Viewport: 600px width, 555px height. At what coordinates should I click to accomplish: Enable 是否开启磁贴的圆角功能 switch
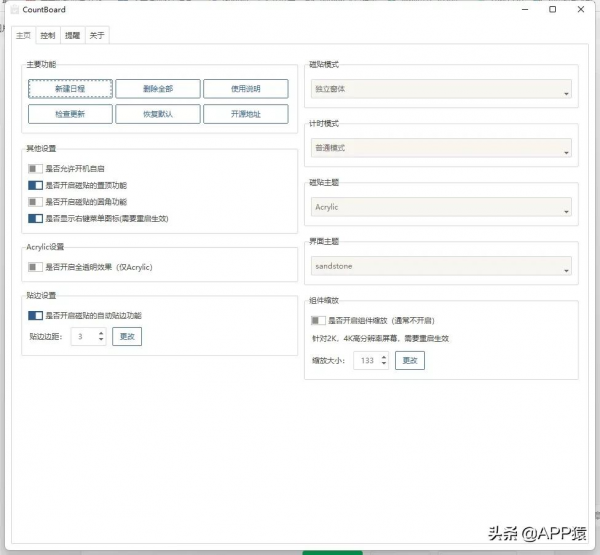[36, 201]
